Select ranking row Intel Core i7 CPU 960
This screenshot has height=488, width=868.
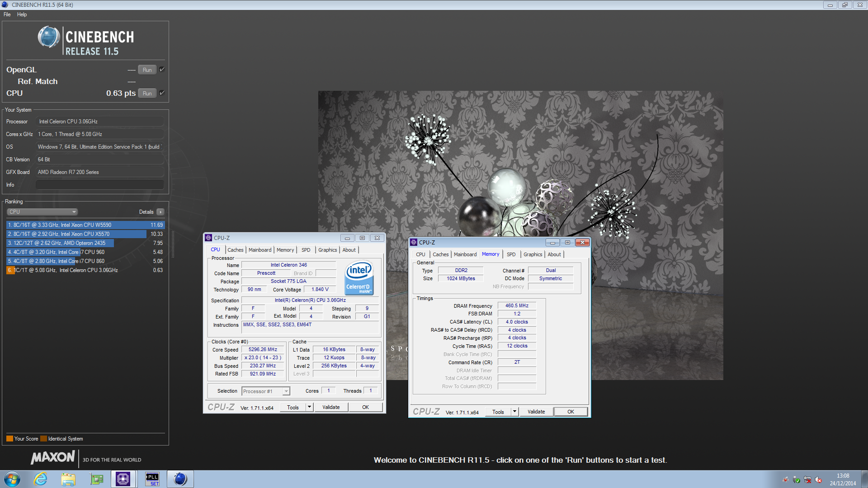pos(85,252)
